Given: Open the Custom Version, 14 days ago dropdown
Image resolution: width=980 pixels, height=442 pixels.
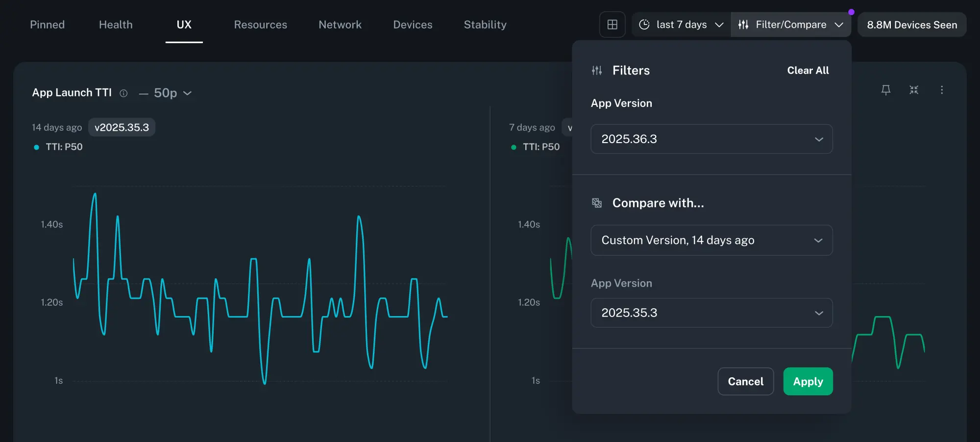Looking at the screenshot, I should pyautogui.click(x=711, y=240).
